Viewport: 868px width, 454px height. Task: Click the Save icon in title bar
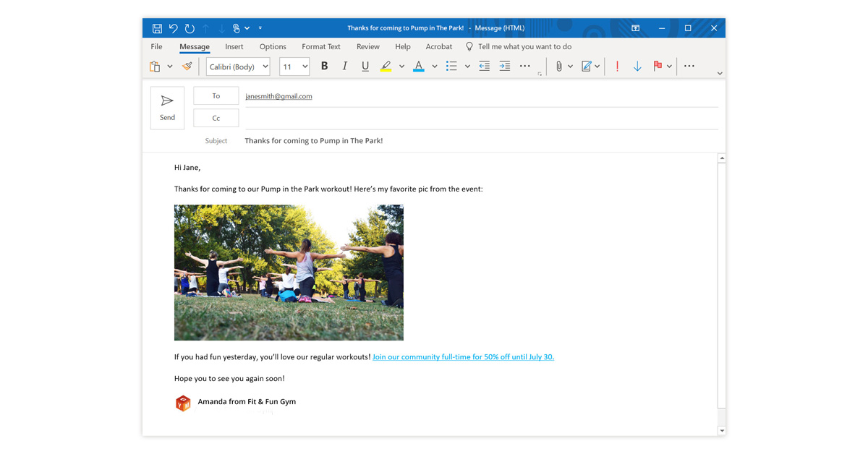pos(157,28)
